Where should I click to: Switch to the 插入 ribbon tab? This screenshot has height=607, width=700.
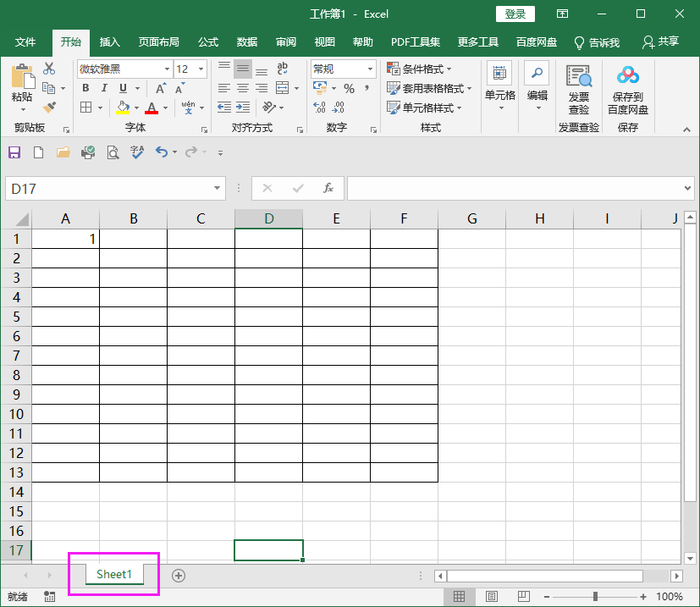coord(111,41)
